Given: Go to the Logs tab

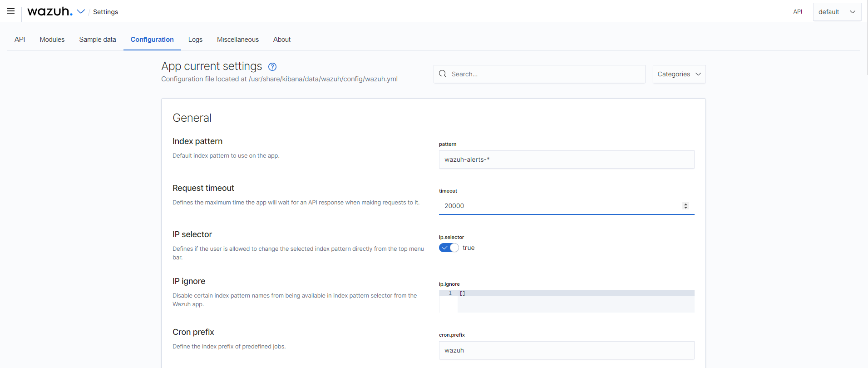Looking at the screenshot, I should pyautogui.click(x=195, y=40).
